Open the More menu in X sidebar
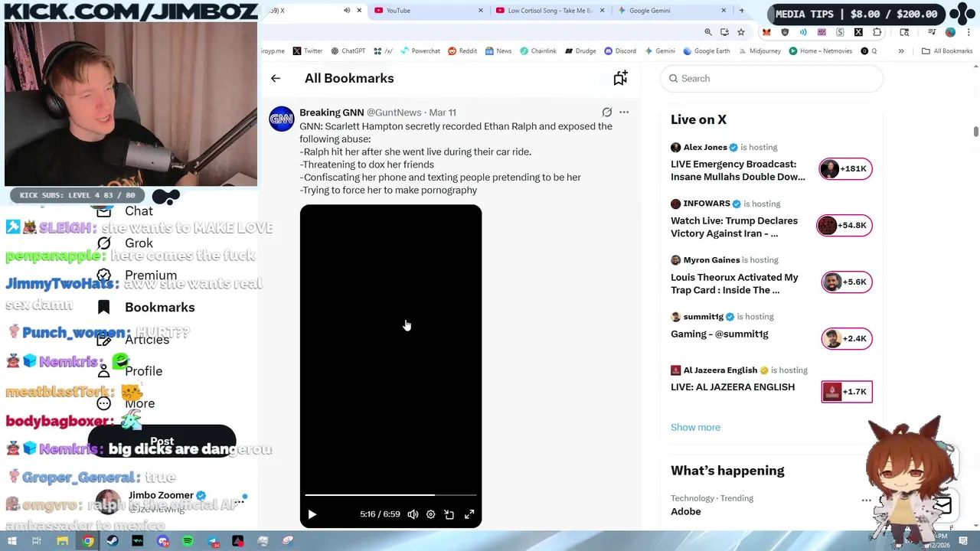This screenshot has width=980, height=551. tap(126, 403)
